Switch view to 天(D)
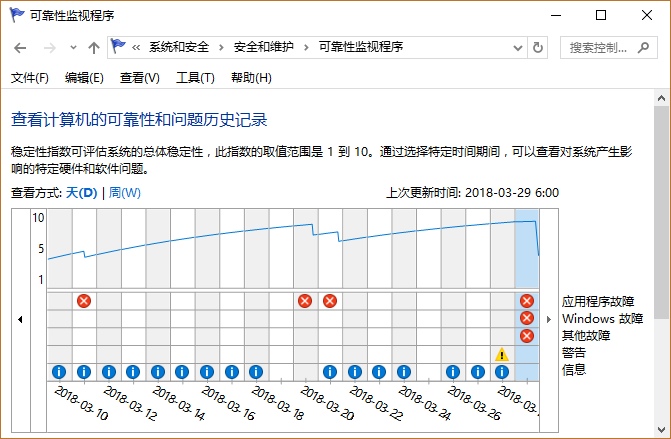Image resolution: width=671 pixels, height=439 pixels. tap(81, 193)
